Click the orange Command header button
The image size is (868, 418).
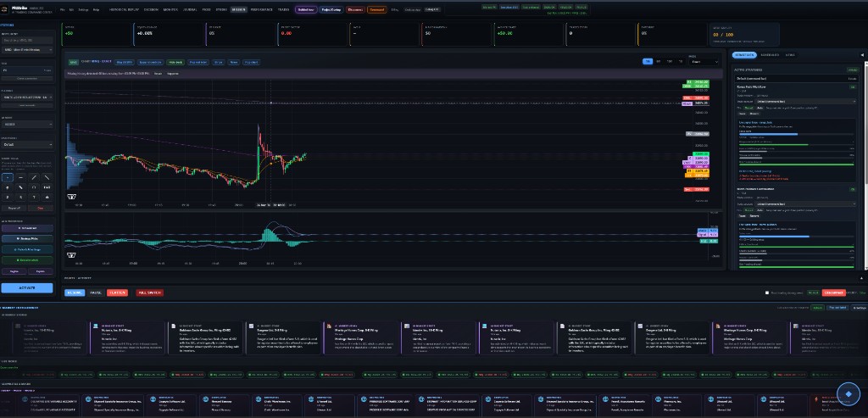click(x=377, y=9)
